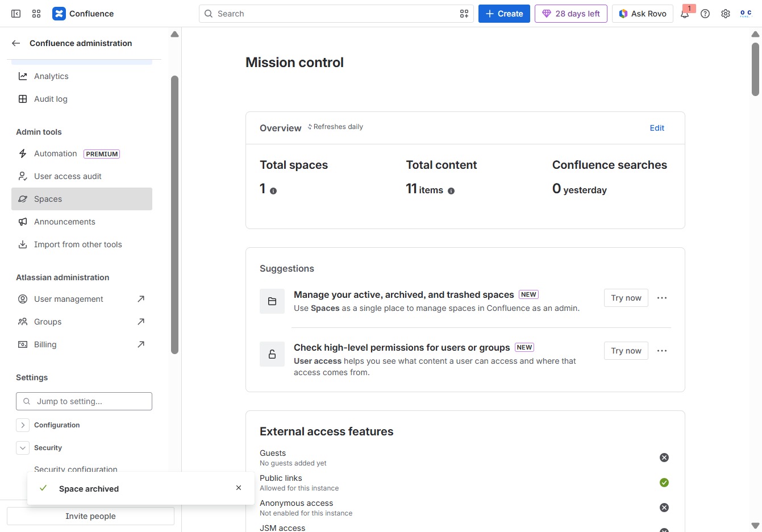Open the settings gear icon
762x532 pixels.
tap(726, 14)
